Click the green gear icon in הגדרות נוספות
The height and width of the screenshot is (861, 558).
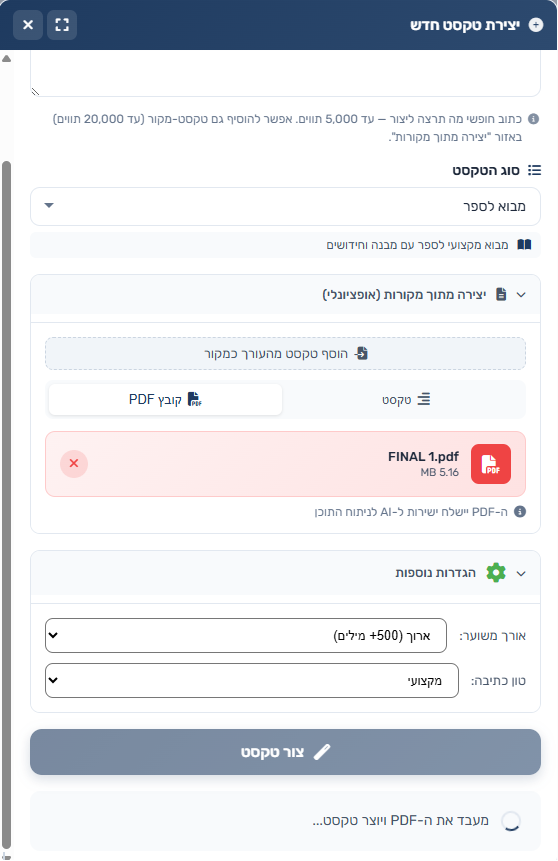coord(496,573)
